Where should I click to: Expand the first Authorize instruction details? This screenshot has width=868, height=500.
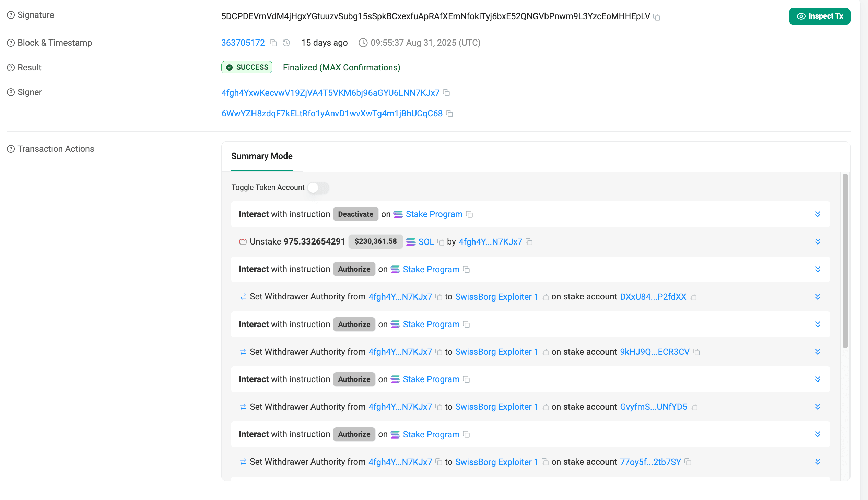[x=818, y=269]
